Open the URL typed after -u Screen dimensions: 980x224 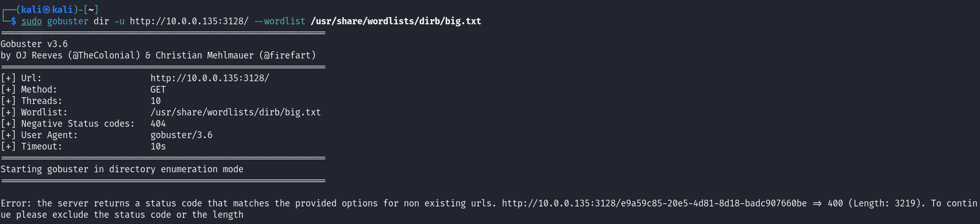(x=189, y=21)
